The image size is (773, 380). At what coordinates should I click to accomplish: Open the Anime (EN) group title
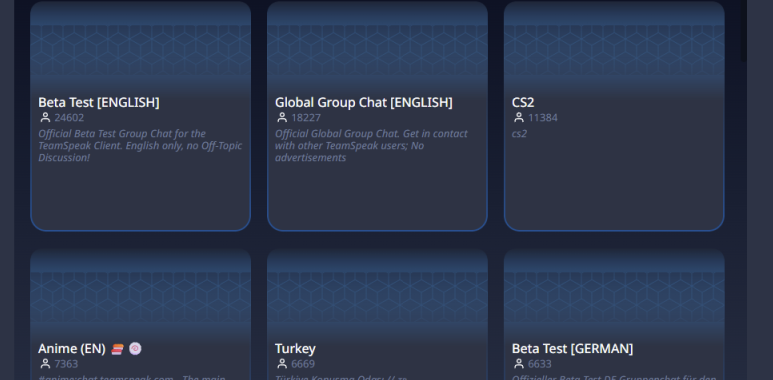tap(71, 348)
